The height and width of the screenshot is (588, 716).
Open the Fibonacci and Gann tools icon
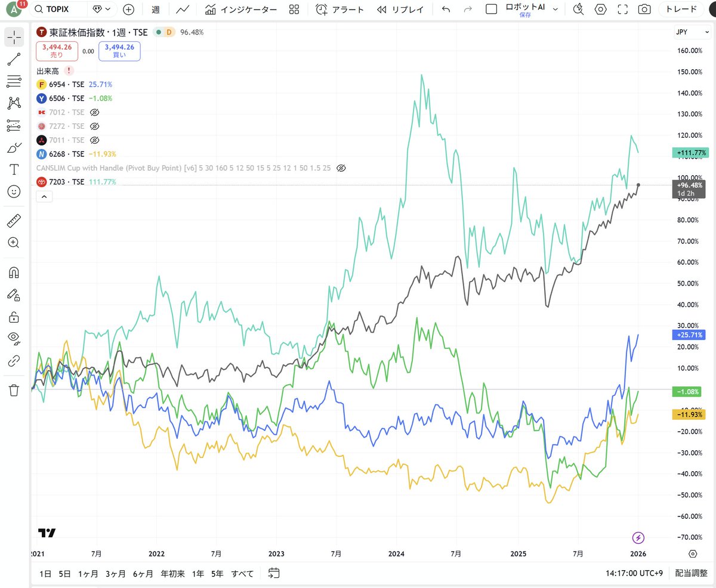pos(14,81)
